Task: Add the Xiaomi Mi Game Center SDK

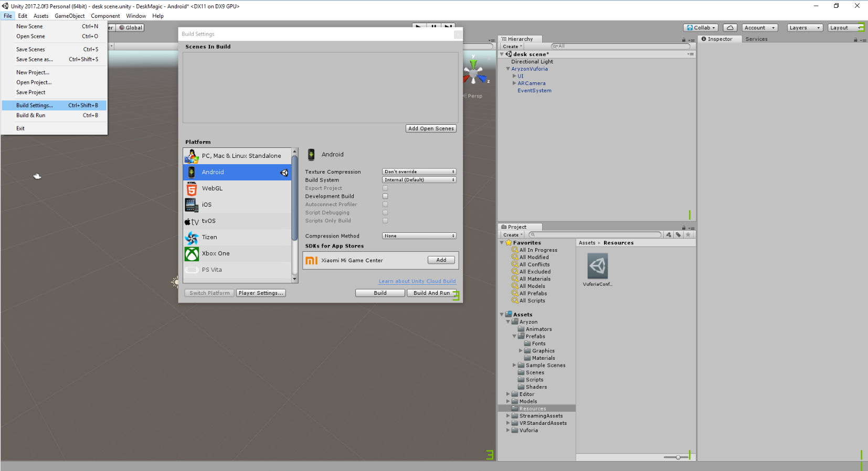Action: tap(441, 260)
